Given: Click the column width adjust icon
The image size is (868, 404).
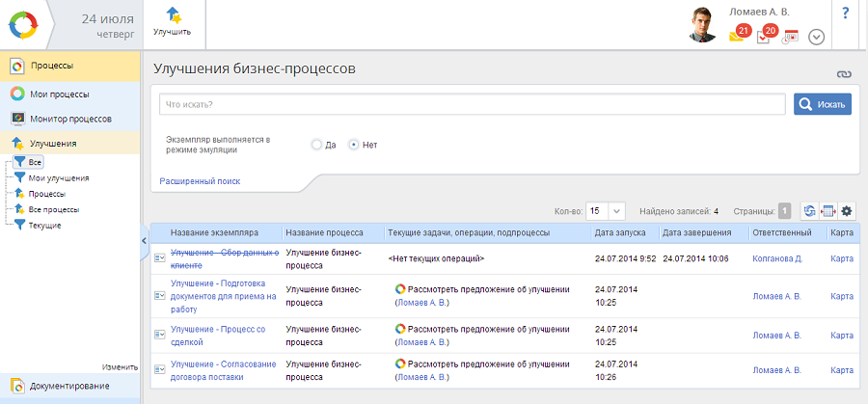Looking at the screenshot, I should coord(827,211).
